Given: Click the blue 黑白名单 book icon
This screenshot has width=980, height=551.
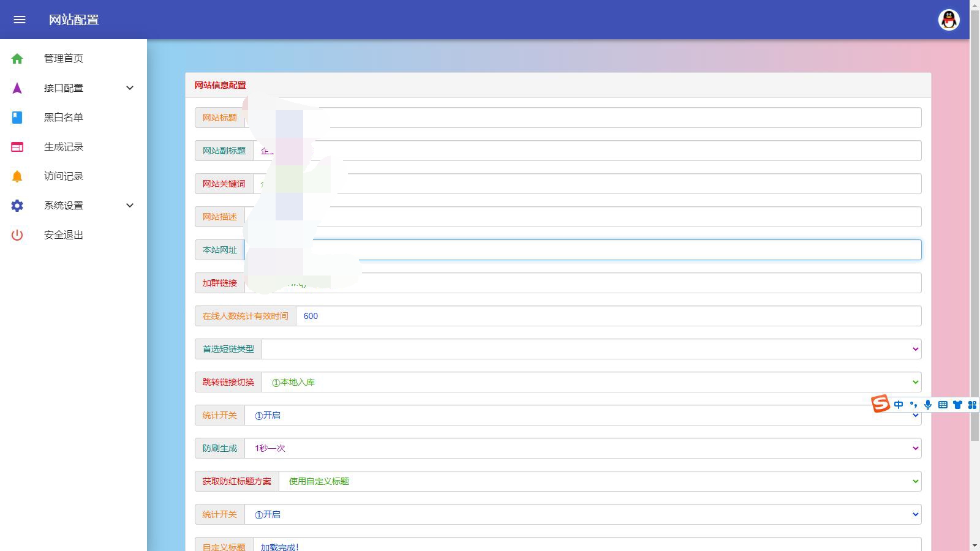Looking at the screenshot, I should [x=17, y=118].
